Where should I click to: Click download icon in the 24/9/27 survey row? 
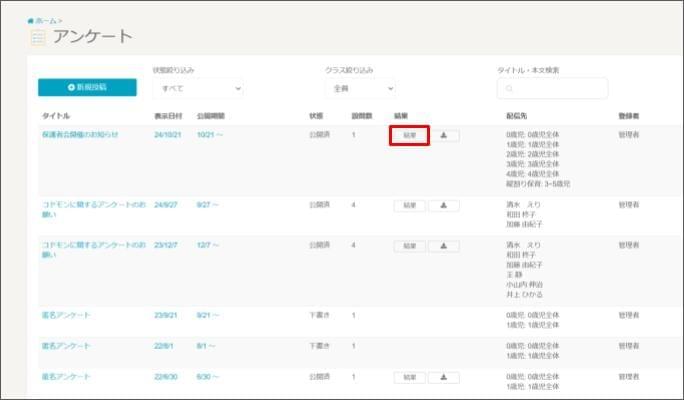pos(444,205)
